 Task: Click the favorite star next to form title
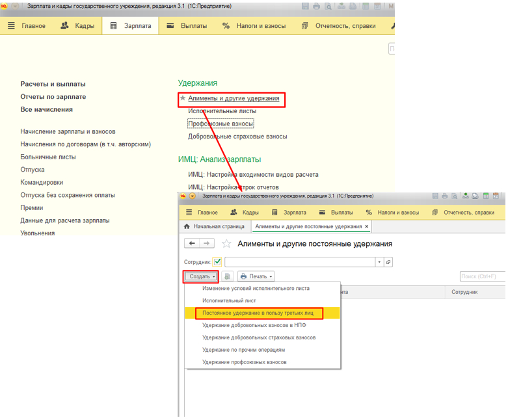click(x=226, y=244)
